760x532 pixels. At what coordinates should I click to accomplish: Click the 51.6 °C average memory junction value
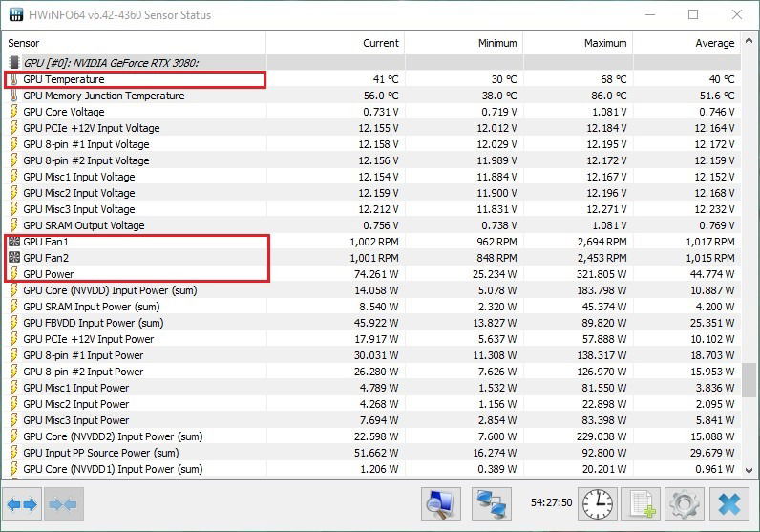[717, 96]
